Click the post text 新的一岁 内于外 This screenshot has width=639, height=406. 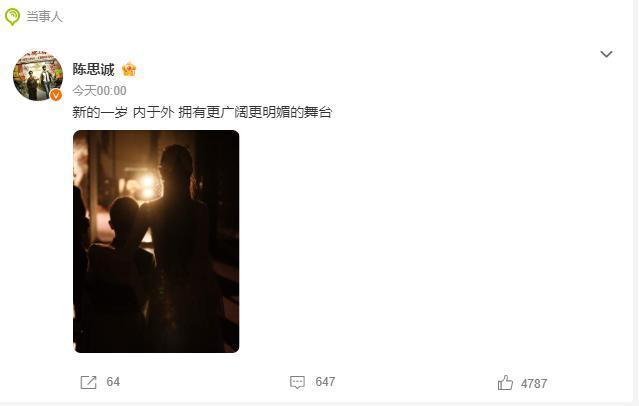123,112
